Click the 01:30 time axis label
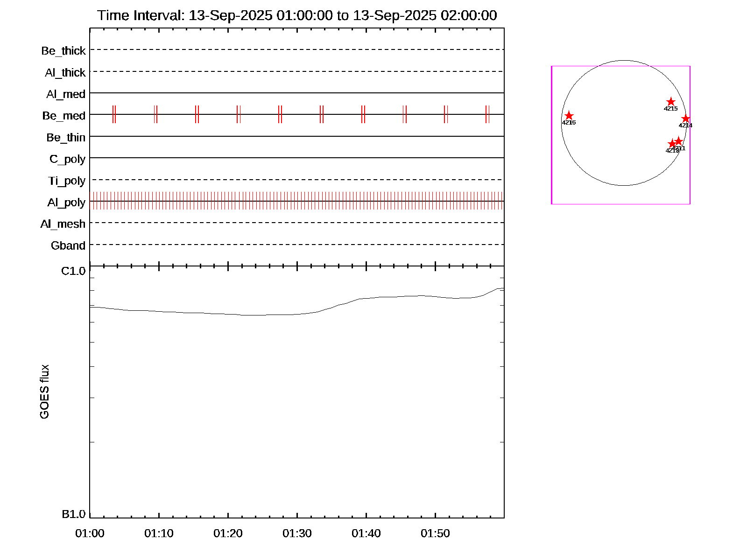The image size is (747, 560). (297, 533)
